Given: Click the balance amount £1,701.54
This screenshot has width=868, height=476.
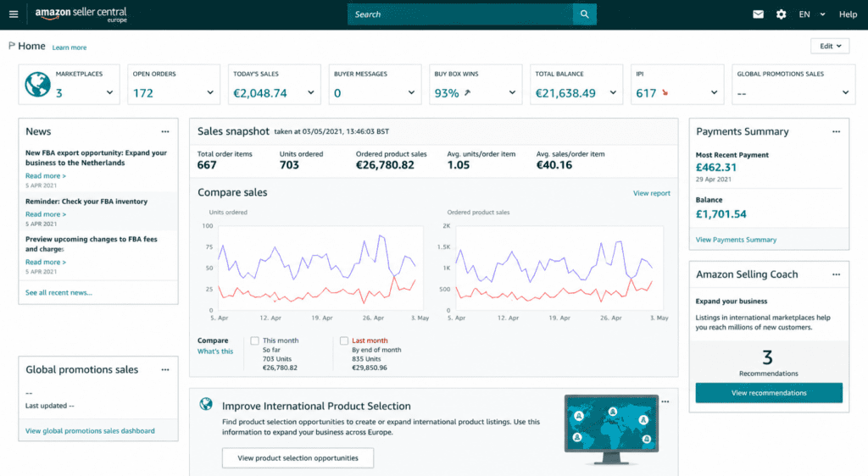Looking at the screenshot, I should 721,214.
